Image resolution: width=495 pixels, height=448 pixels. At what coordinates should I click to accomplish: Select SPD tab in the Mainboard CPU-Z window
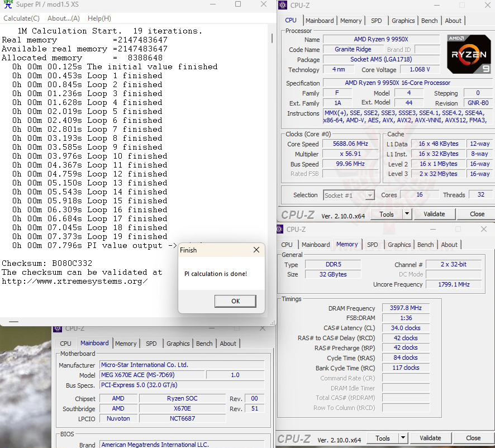click(x=151, y=344)
